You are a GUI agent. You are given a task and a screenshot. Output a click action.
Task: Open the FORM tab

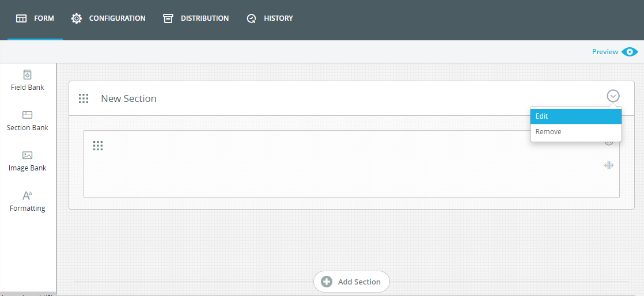click(35, 18)
